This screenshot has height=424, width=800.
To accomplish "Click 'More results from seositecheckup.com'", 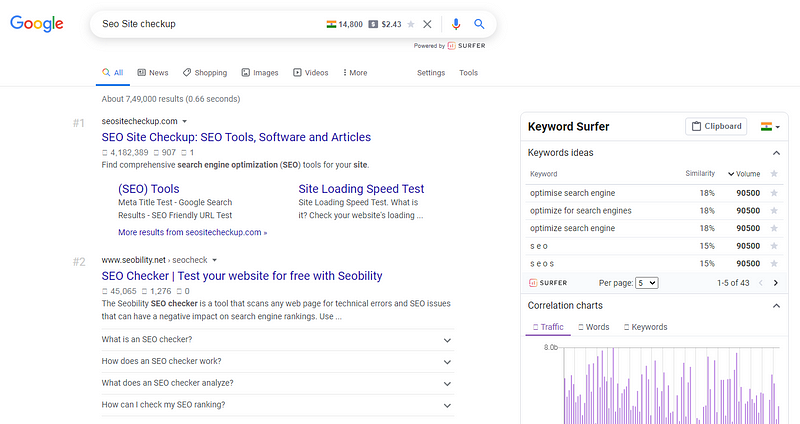I will (x=193, y=232).
